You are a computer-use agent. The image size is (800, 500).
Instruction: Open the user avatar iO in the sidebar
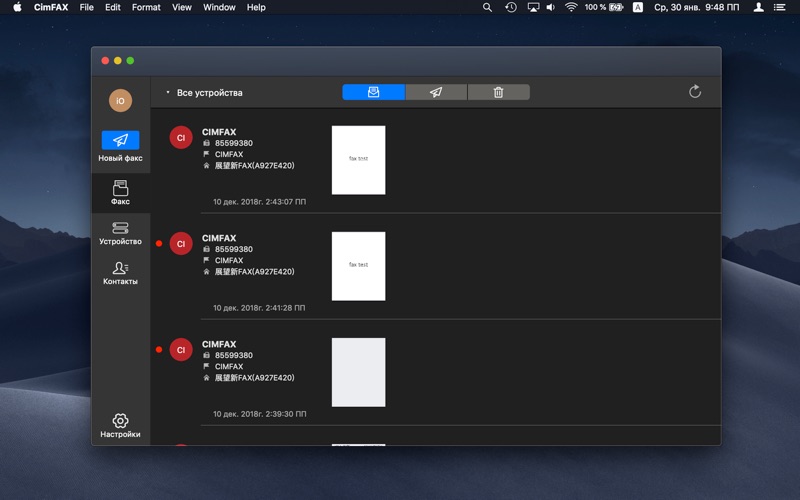(120, 101)
